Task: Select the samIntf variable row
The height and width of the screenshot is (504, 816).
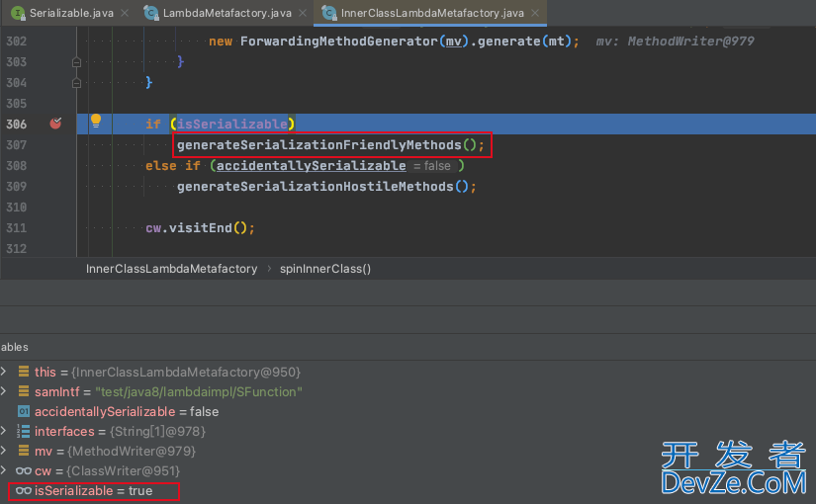Action: 408,391
